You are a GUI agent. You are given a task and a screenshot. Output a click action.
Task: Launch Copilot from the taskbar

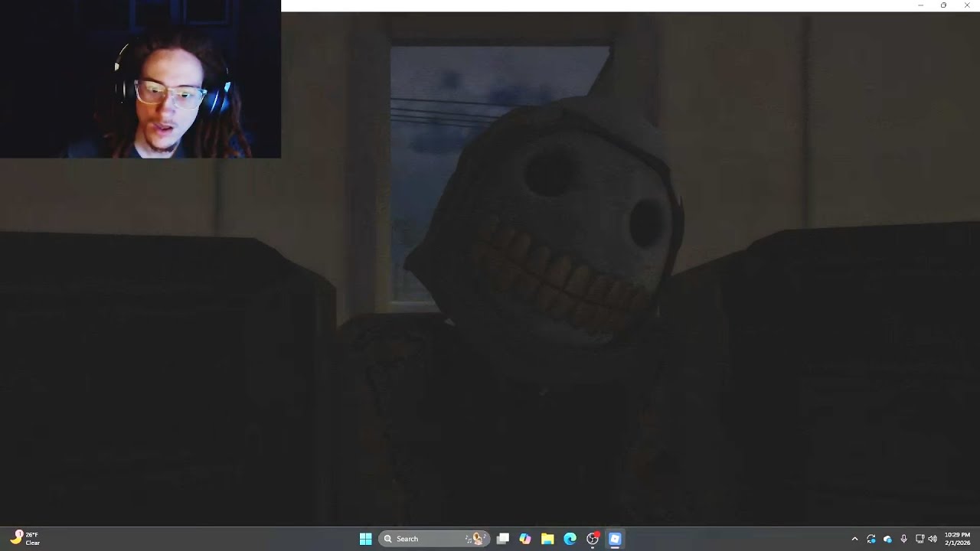click(525, 539)
